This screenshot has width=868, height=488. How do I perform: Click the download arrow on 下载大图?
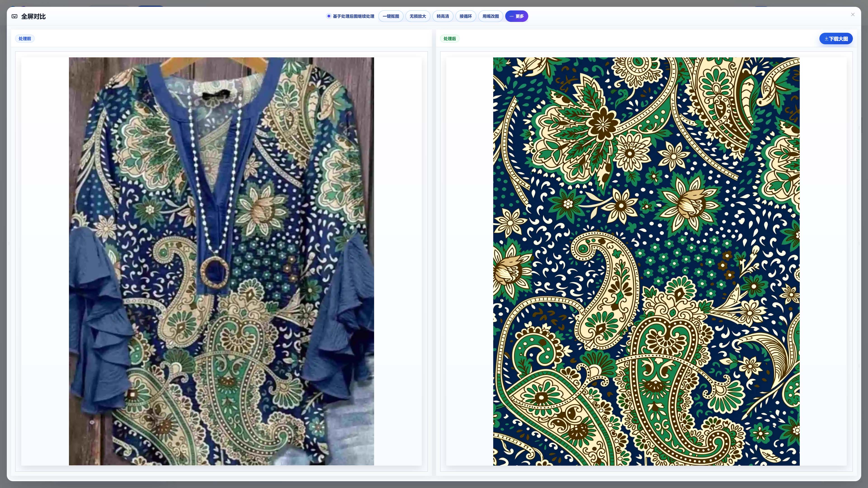pos(826,39)
